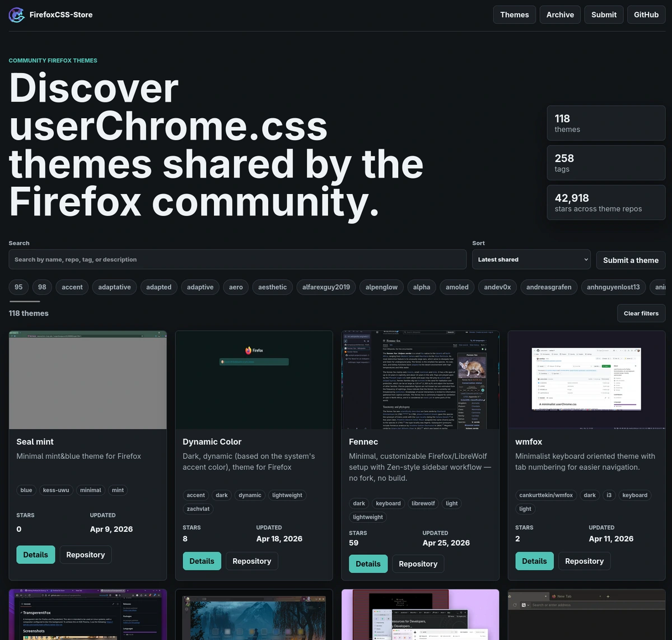Select the andev0x tag chip

pyautogui.click(x=497, y=287)
